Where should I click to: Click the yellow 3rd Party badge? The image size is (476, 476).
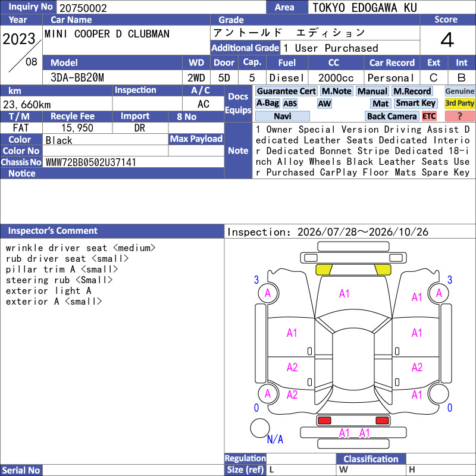coord(459,104)
